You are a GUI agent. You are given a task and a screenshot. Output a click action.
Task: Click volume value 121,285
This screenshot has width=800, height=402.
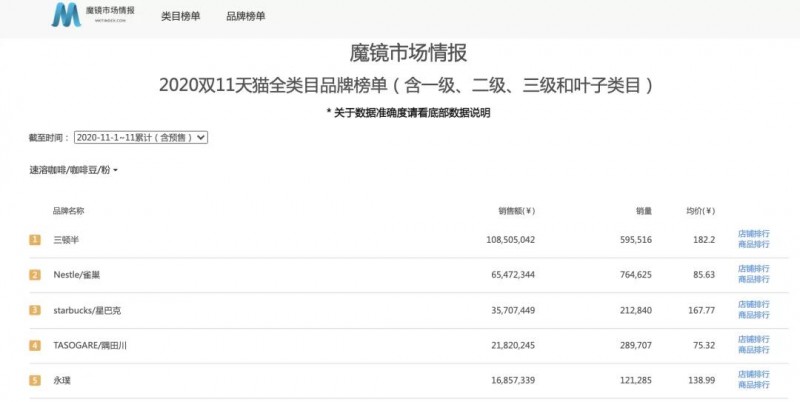(636, 381)
